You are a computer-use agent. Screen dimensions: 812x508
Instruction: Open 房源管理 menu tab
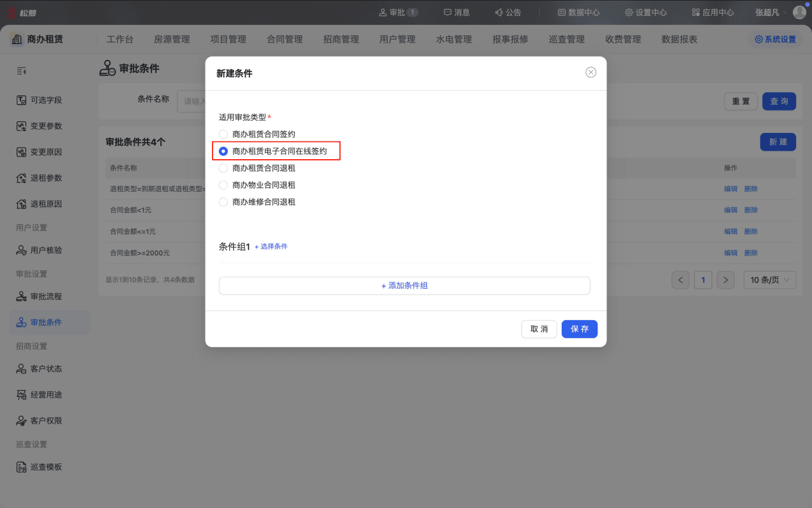[x=172, y=40]
